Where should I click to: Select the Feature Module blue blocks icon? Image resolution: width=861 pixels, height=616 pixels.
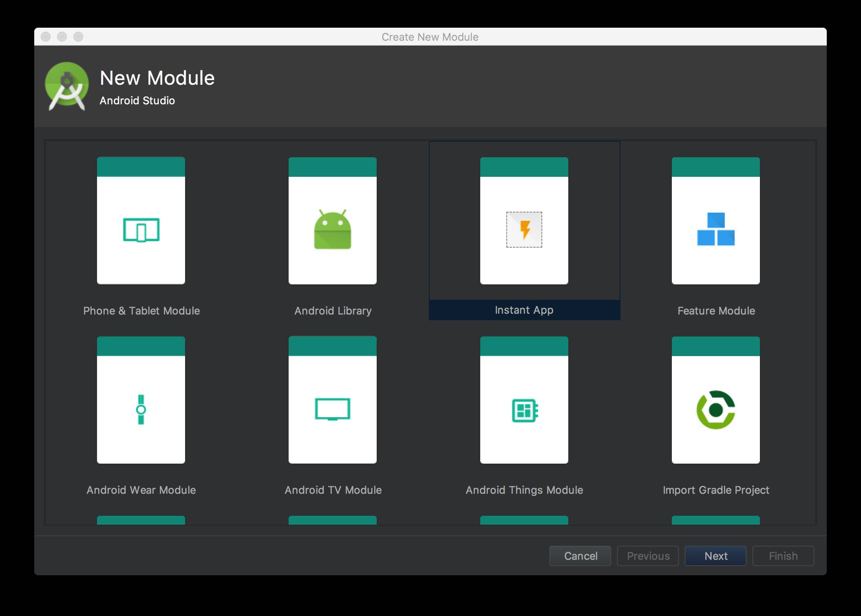pyautogui.click(x=716, y=229)
